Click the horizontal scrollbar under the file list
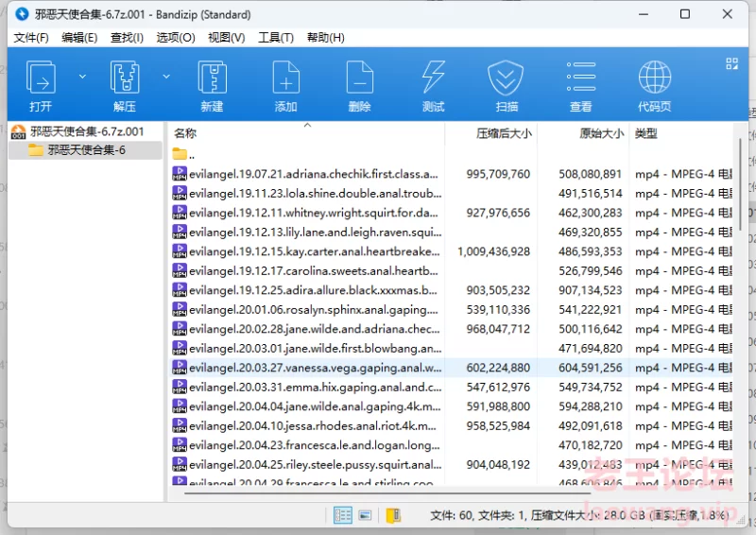Viewport: 756px width, 535px height. click(x=387, y=493)
